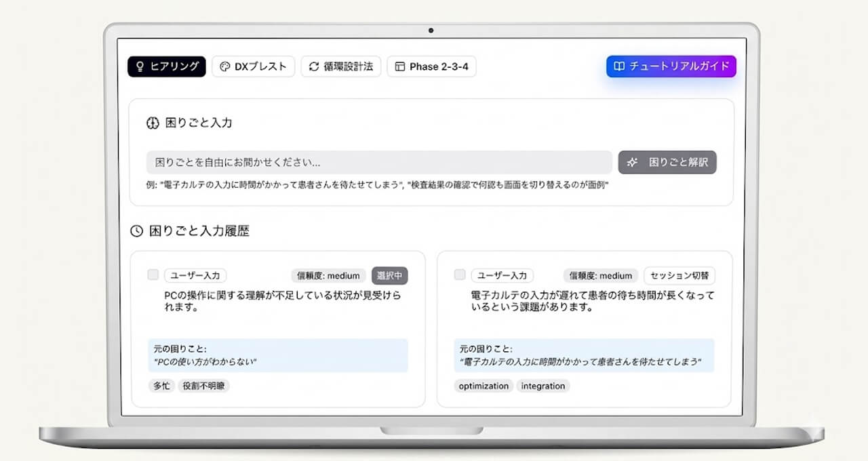This screenshot has width=868, height=461.
Task: Click the book icon in チュートリアルガイド
Action: [619, 66]
